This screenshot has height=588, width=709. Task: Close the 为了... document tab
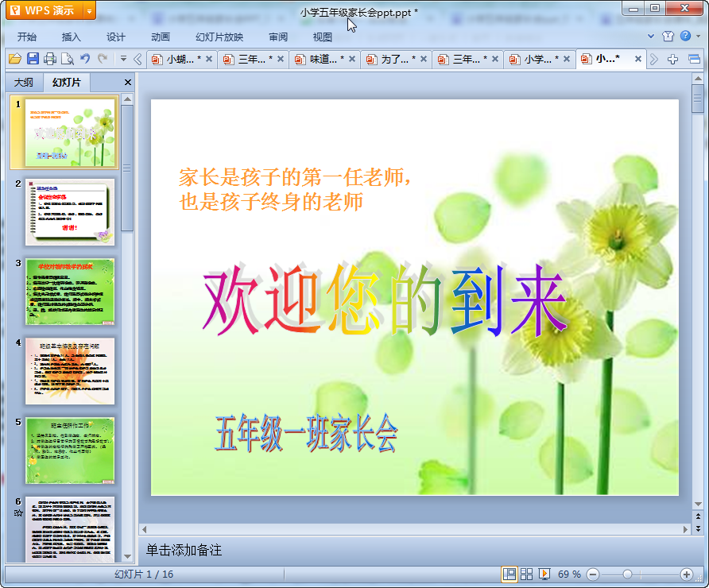424,59
